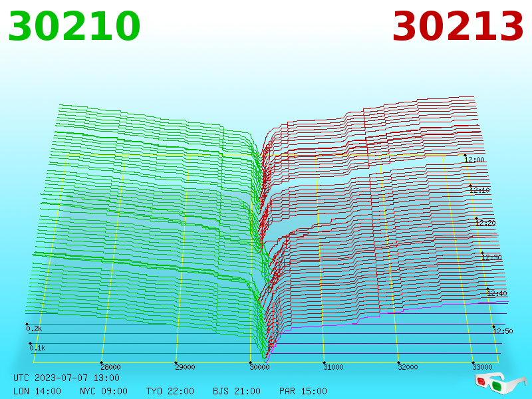Click the 3D glasses icon
The image size is (532, 399).
point(500,384)
